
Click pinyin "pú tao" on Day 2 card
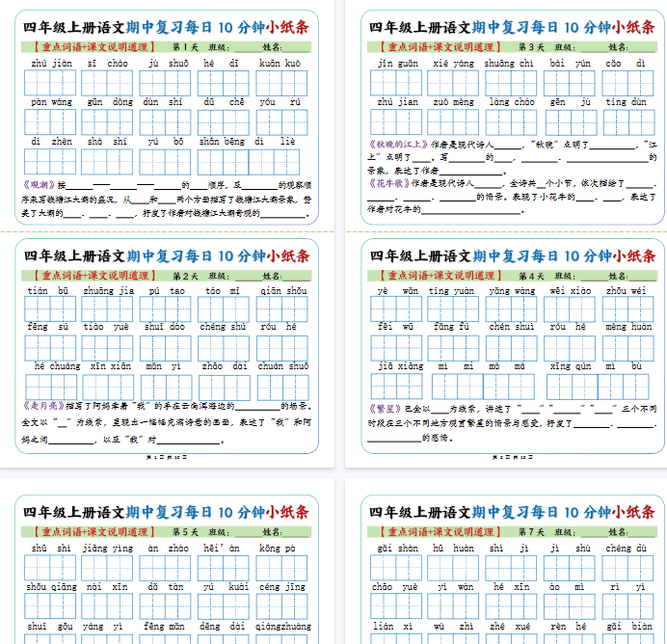pos(167,291)
